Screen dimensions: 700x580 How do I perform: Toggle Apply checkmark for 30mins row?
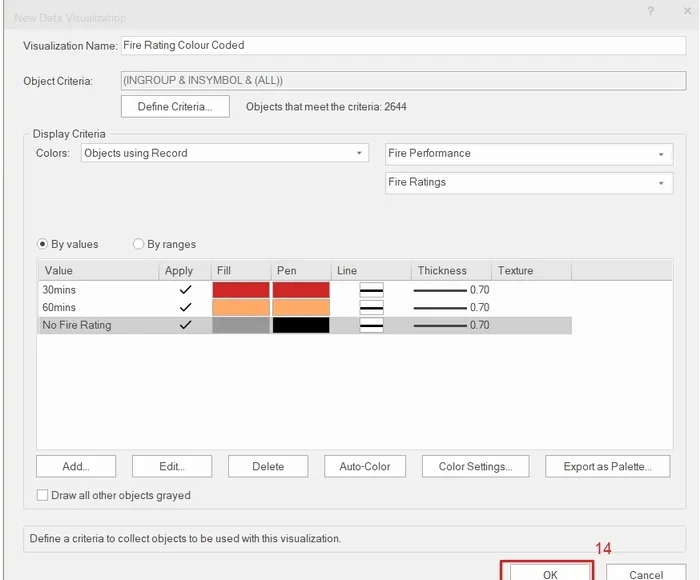pos(184,290)
